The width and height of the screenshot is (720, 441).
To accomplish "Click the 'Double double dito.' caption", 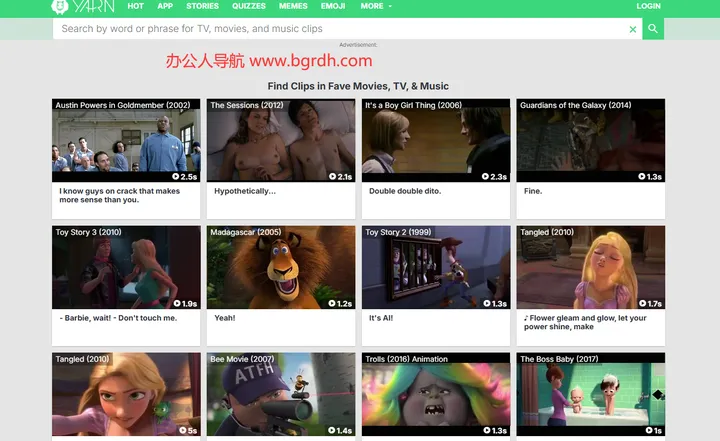I will coord(405,191).
